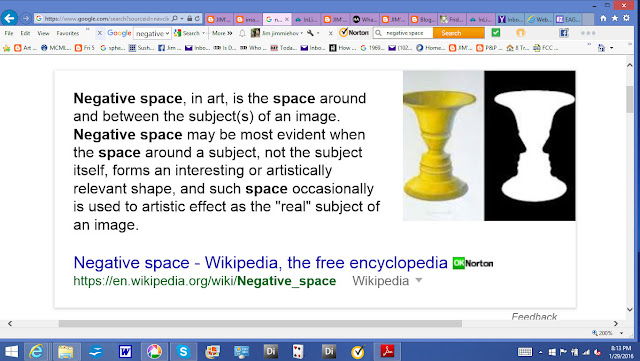
Task: Open the wrench settings dropdown arrow
Action: tap(318, 33)
